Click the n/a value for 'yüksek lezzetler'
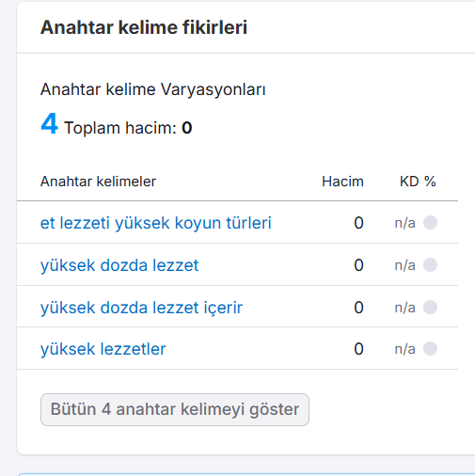Viewport: 475px width, 476px height. pos(404,349)
